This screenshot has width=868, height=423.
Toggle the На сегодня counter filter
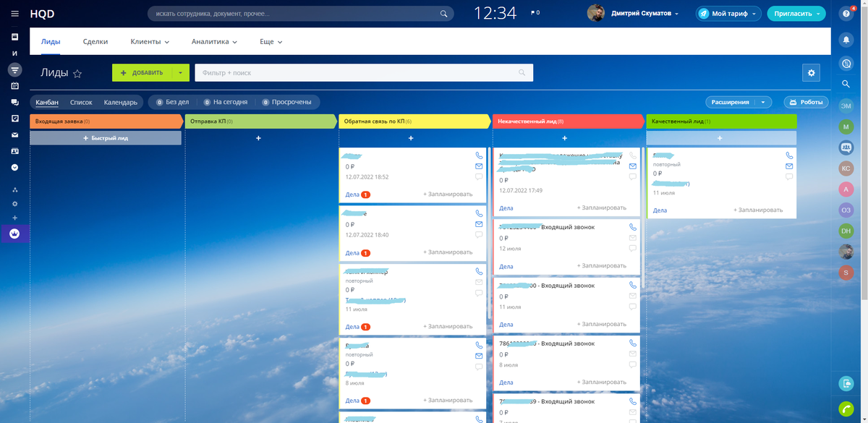coord(226,102)
